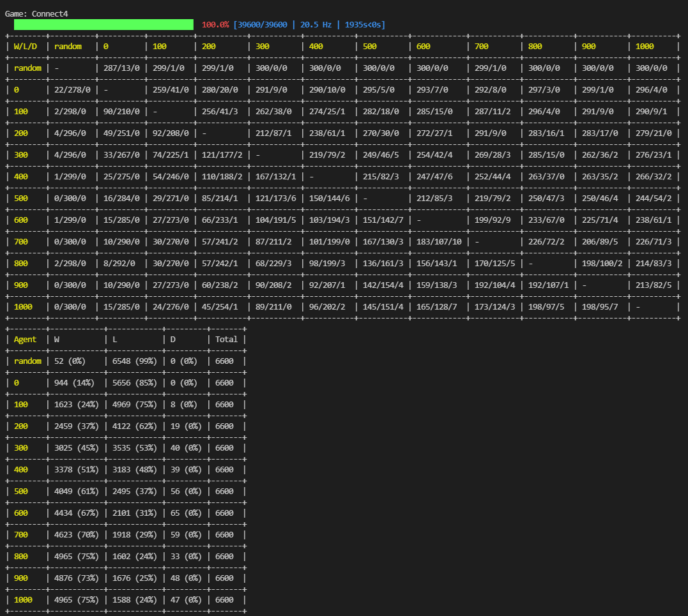Select the 65 (0%) draws cell
The width and height of the screenshot is (688, 616).
(x=184, y=513)
